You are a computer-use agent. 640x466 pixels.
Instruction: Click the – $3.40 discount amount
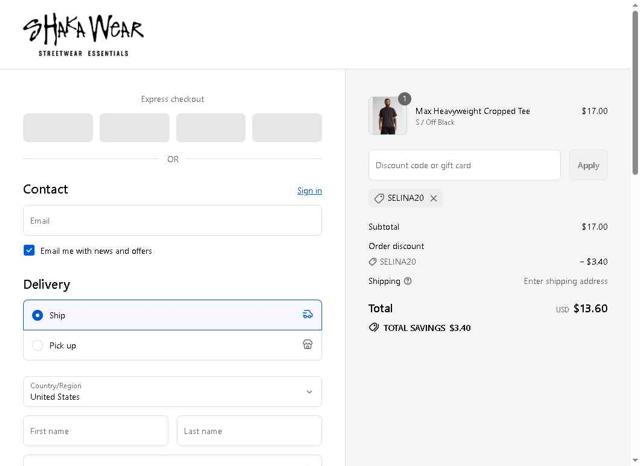click(x=593, y=262)
